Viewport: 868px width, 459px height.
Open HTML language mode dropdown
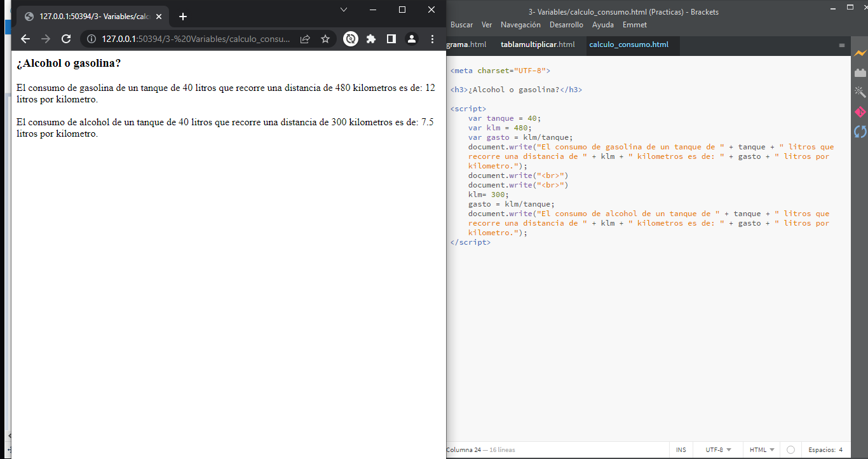pyautogui.click(x=762, y=450)
